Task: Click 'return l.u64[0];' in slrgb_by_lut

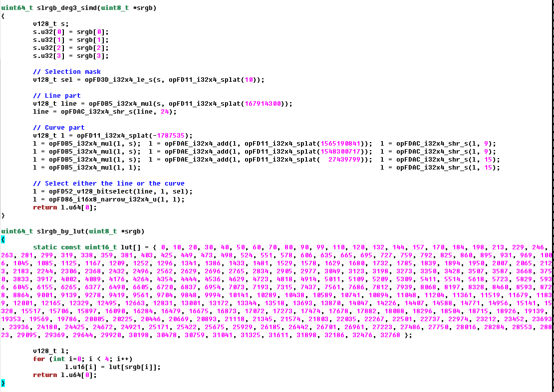Action: (65, 375)
